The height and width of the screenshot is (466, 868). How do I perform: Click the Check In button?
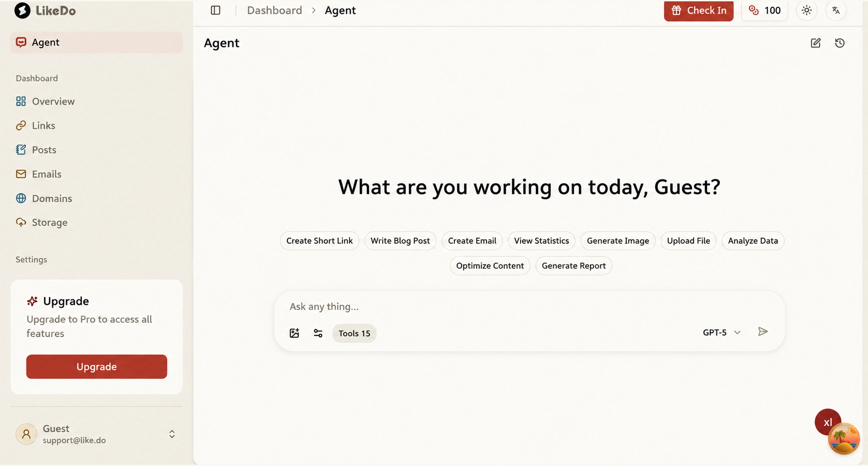(698, 10)
